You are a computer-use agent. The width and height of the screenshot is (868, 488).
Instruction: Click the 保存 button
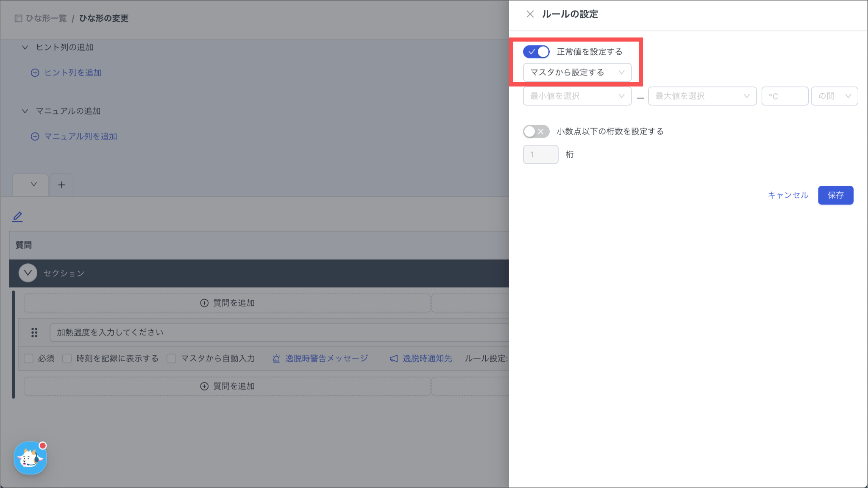[835, 195]
